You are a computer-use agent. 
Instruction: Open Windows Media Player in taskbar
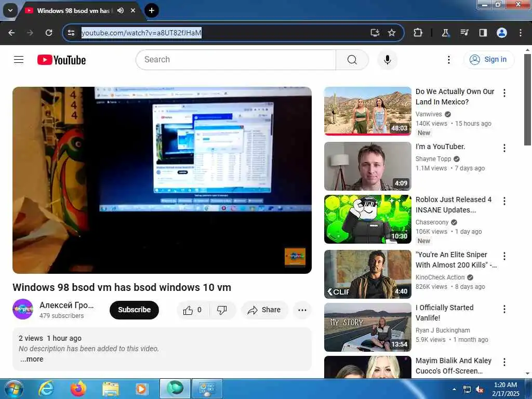(141, 389)
